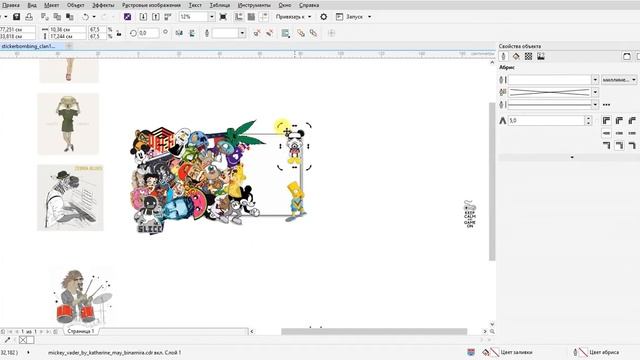Click the Keep Calm Game On thumbnail
Image resolution: width=640 pixels, height=360 pixels.
point(470,213)
